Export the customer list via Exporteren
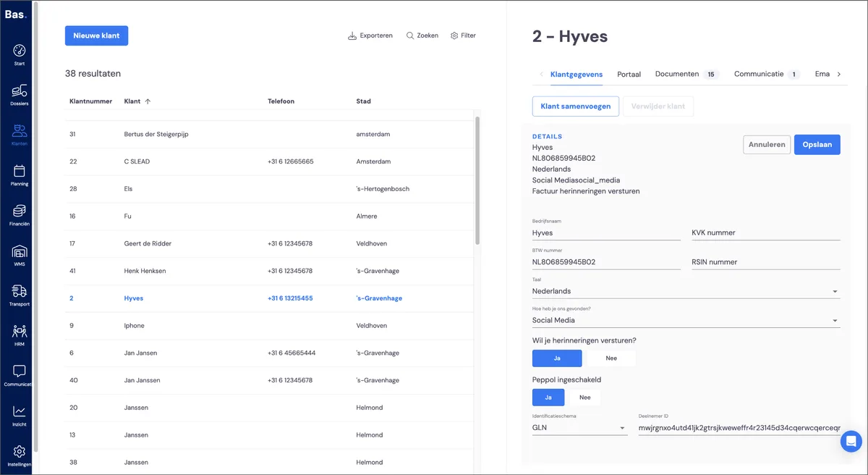Viewport: 868px width, 475px height. point(370,35)
